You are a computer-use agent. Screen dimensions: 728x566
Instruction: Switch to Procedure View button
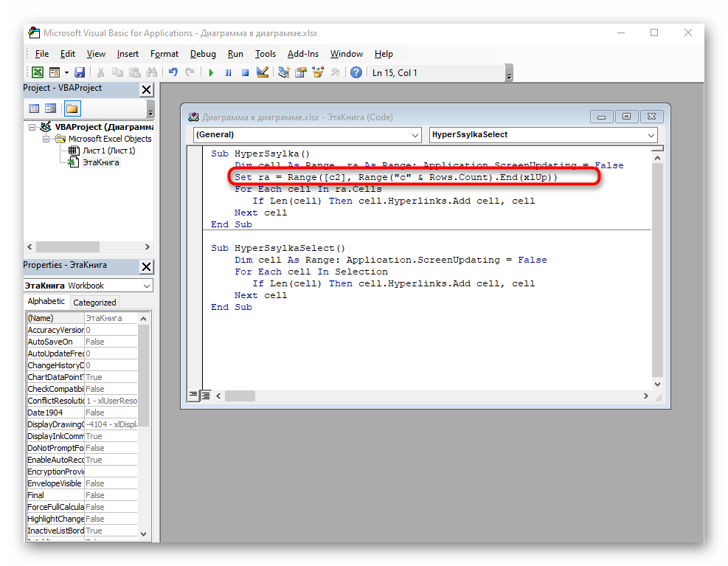(x=193, y=395)
